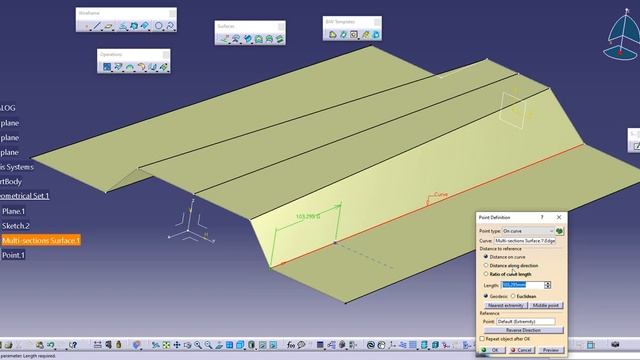640x360 pixels.
Task: Open the Join tool sub-menu arrow
Action: click(x=111, y=70)
